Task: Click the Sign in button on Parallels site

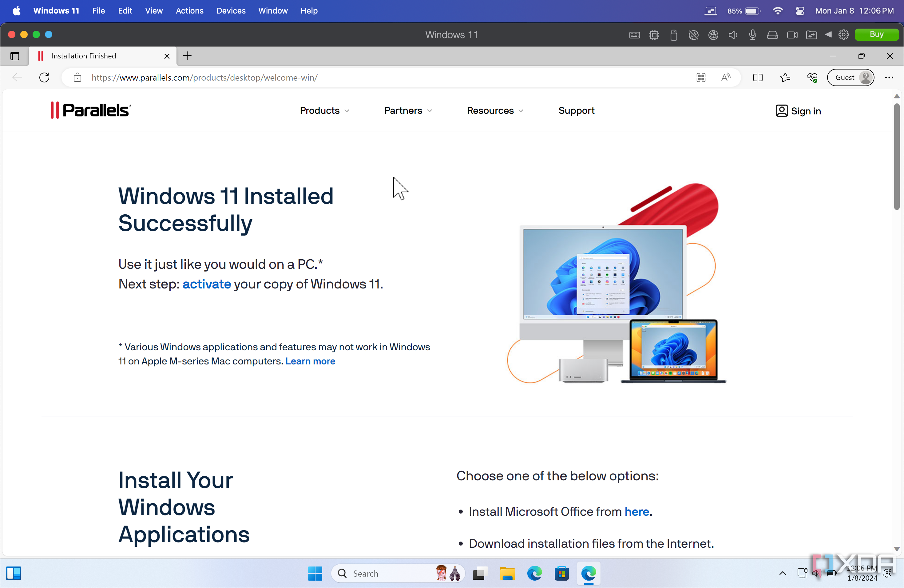Action: [x=799, y=110]
